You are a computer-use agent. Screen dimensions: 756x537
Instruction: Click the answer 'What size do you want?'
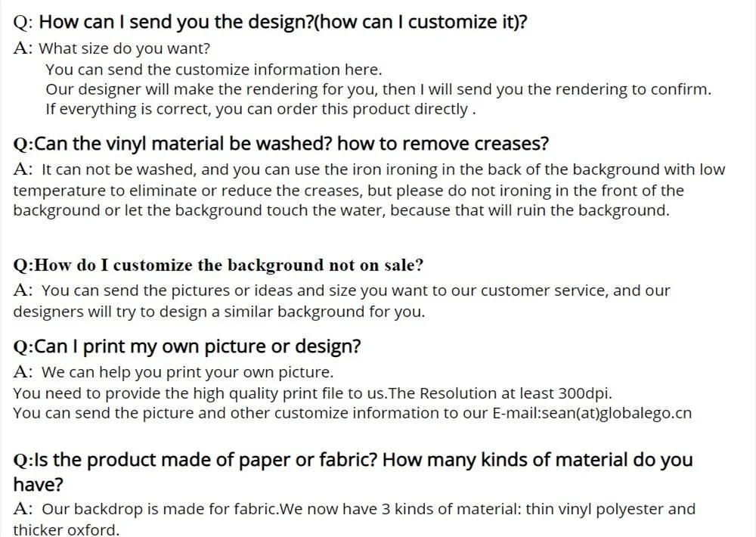click(x=125, y=48)
